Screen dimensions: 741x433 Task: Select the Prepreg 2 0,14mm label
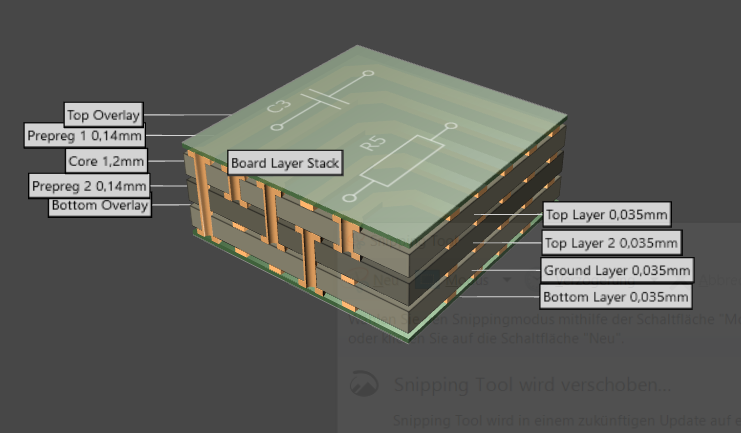89,186
